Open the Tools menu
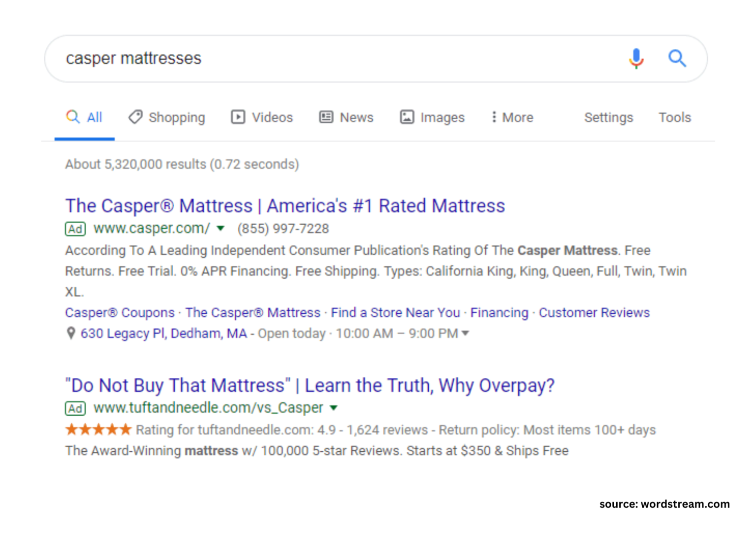This screenshot has width=756, height=535. coord(674,117)
